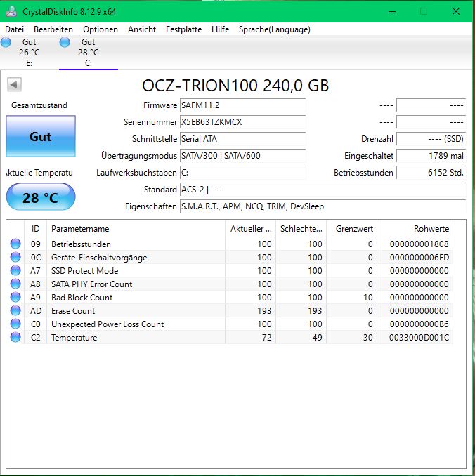Click the Schlechte... column header

click(301, 229)
